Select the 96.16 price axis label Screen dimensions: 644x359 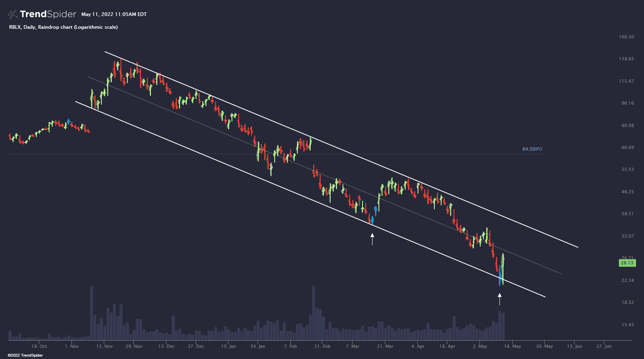(x=628, y=103)
